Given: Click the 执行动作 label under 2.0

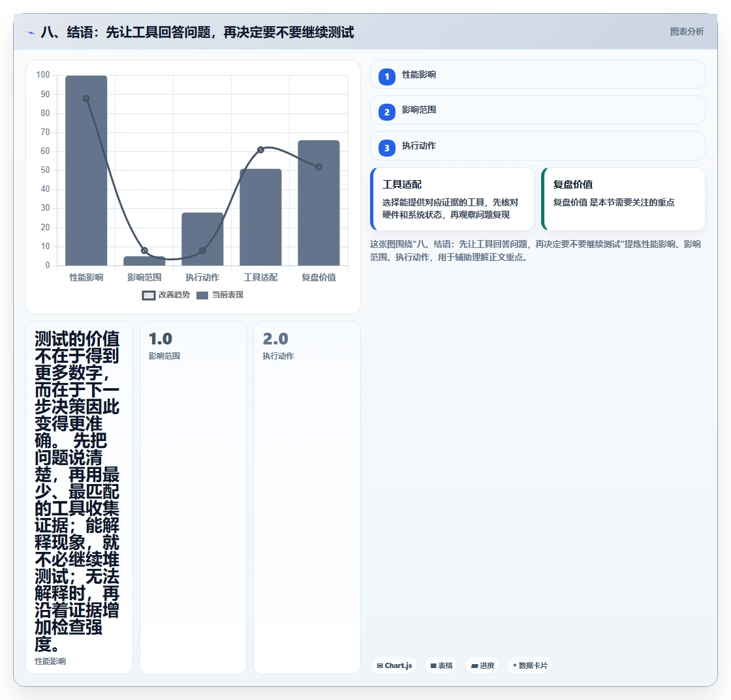Looking at the screenshot, I should point(278,356).
